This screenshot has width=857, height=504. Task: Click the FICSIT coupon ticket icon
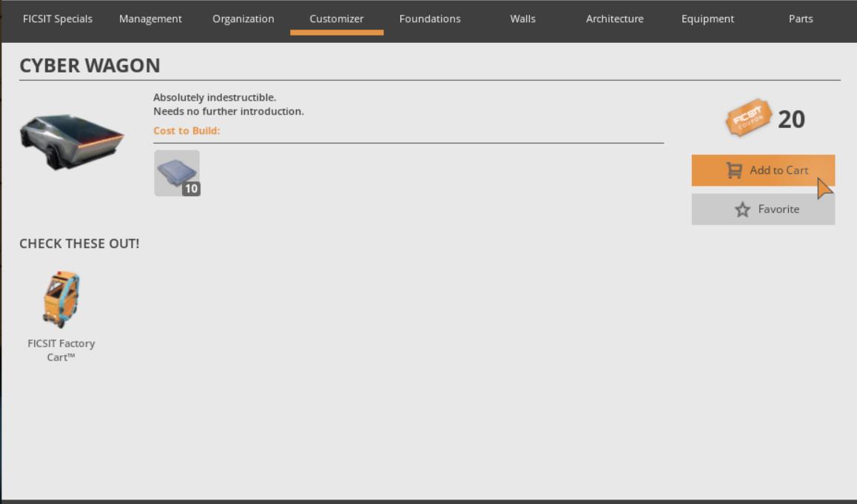748,117
